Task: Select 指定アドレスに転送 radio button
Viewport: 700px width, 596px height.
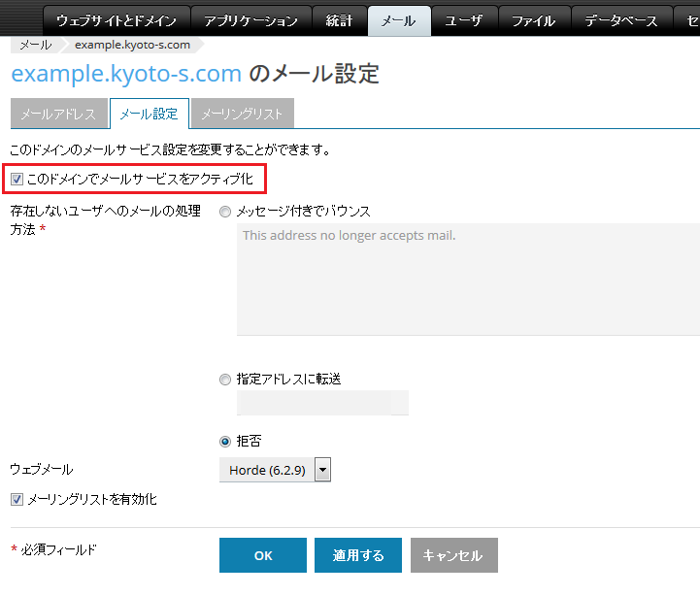Action: click(x=225, y=380)
